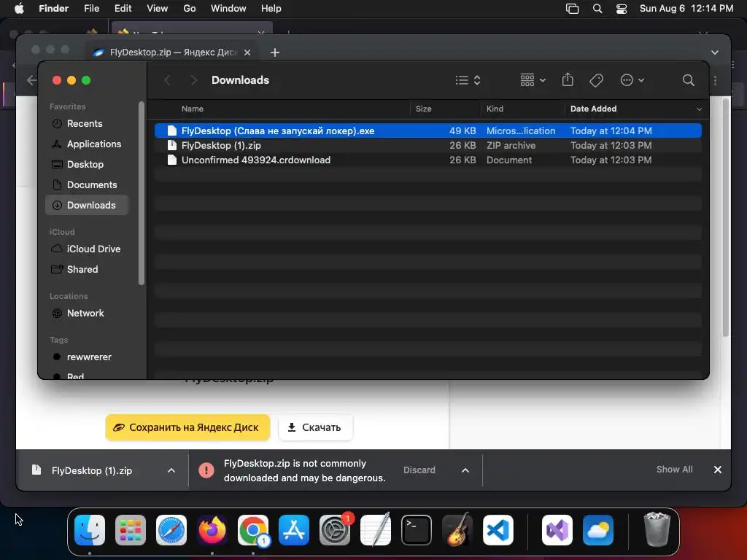Open a new Chrome tab
This screenshot has width=747, height=560.
275,52
